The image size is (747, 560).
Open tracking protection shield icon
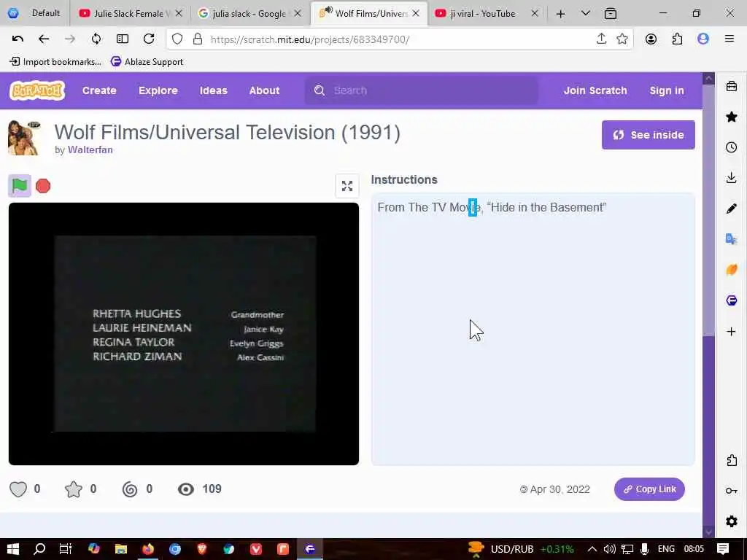[177, 39]
